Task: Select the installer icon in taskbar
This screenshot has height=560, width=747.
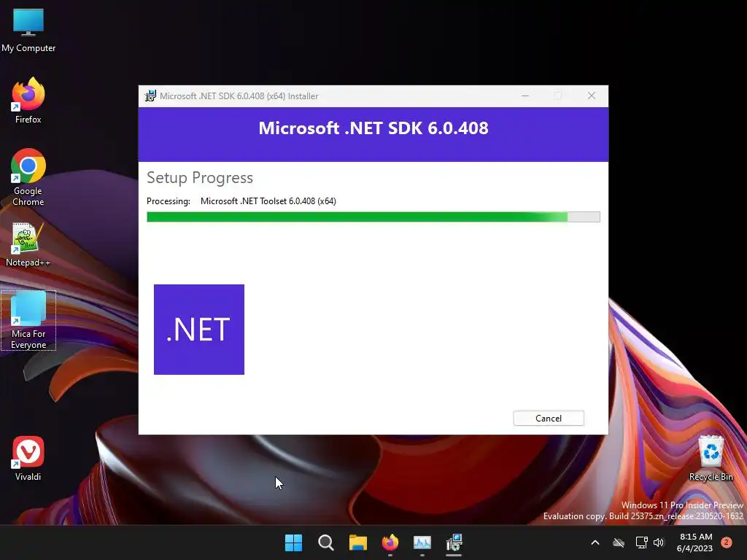Action: tap(454, 542)
